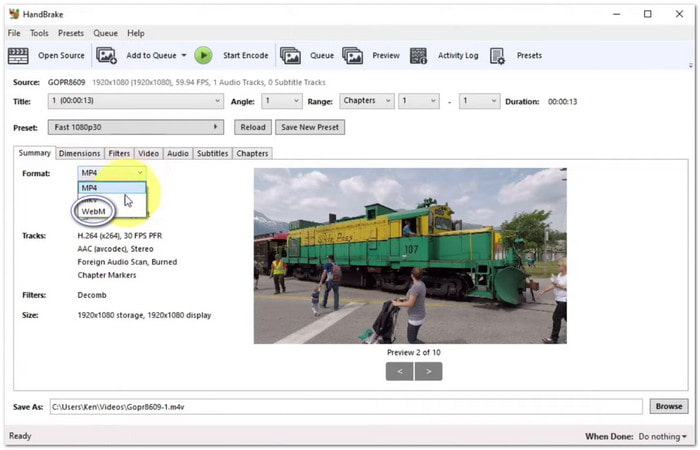Viewport: 700px width, 450px height.
Task: Open the Tools menu
Action: [x=39, y=33]
